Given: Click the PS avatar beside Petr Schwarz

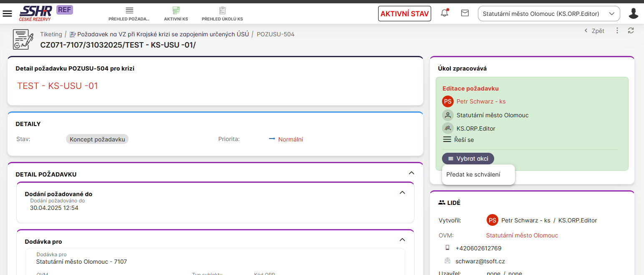Looking at the screenshot, I should 447,101.
